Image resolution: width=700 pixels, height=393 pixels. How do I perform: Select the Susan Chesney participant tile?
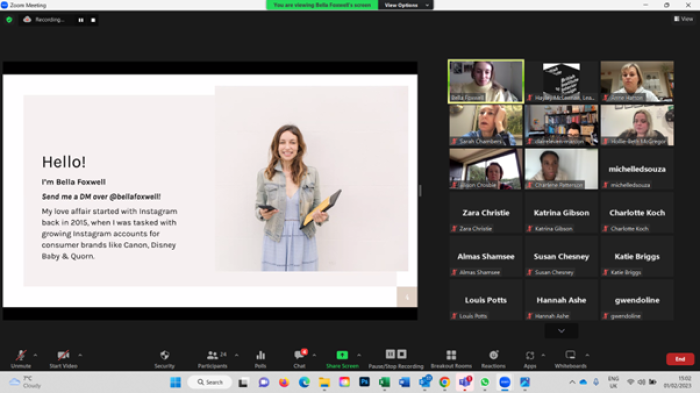[x=561, y=256]
